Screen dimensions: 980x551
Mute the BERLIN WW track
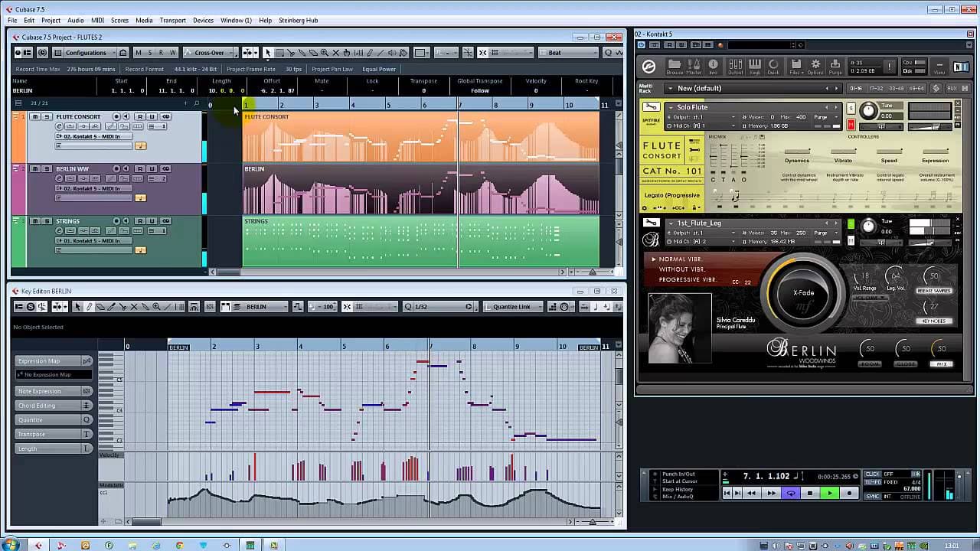[35, 168]
